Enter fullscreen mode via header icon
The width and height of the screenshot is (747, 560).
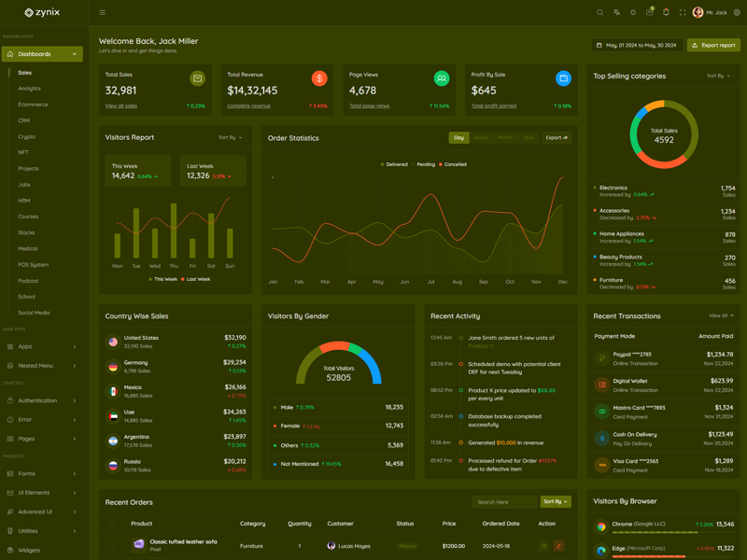click(x=683, y=13)
